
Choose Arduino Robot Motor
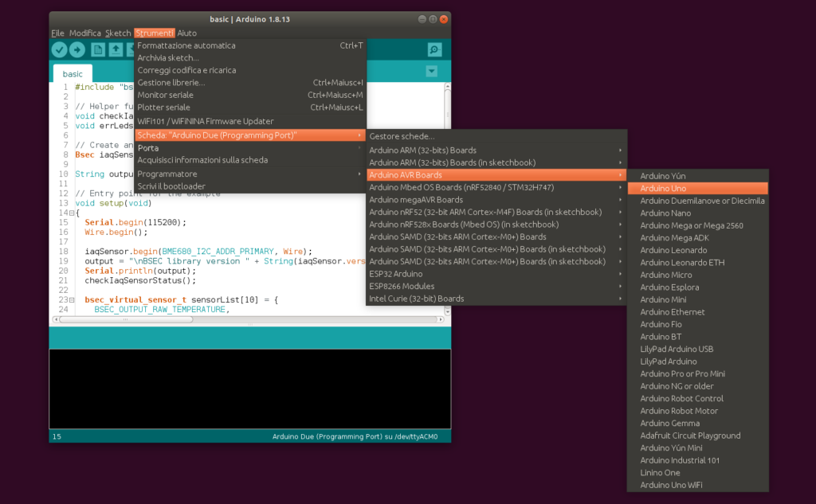698,412
